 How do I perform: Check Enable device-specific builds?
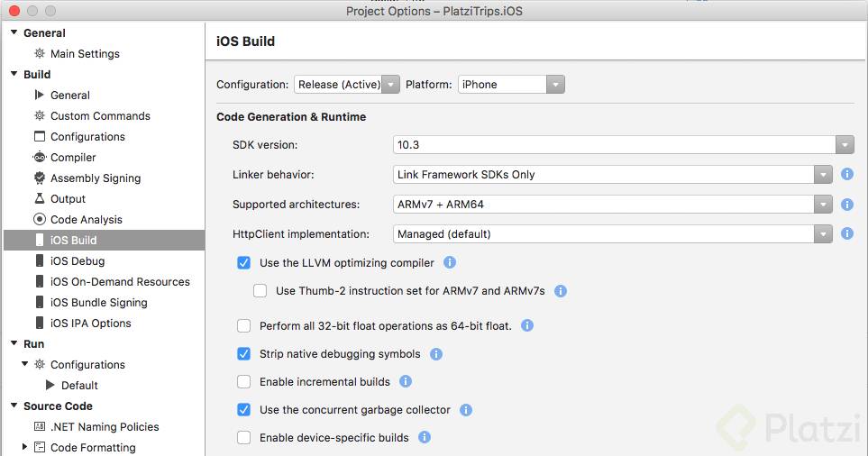[243, 438]
